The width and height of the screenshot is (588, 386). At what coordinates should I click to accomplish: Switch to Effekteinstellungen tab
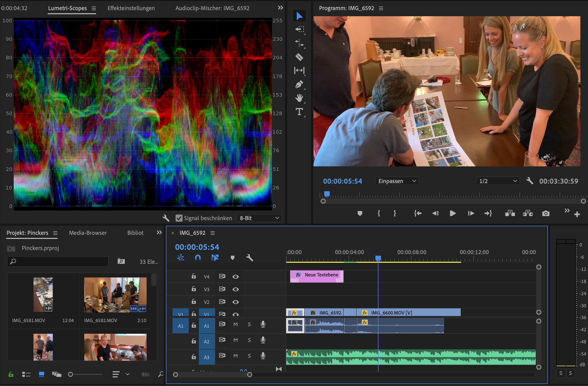point(131,8)
